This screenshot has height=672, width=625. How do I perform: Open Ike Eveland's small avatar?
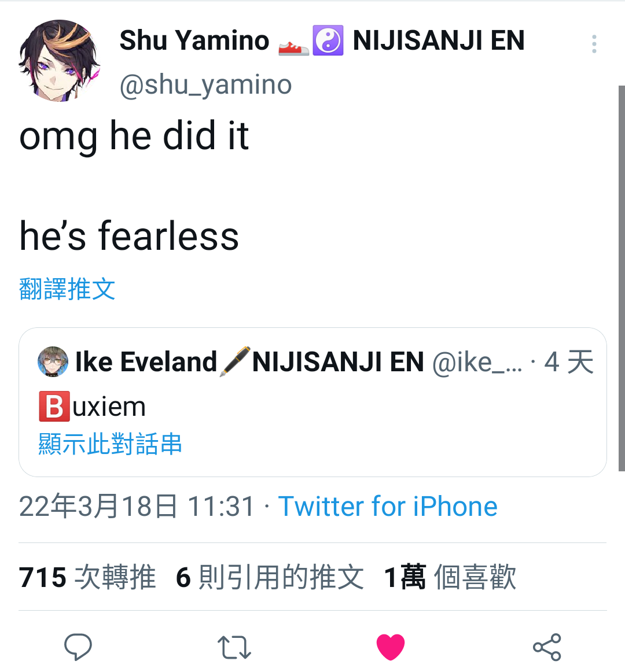click(53, 361)
